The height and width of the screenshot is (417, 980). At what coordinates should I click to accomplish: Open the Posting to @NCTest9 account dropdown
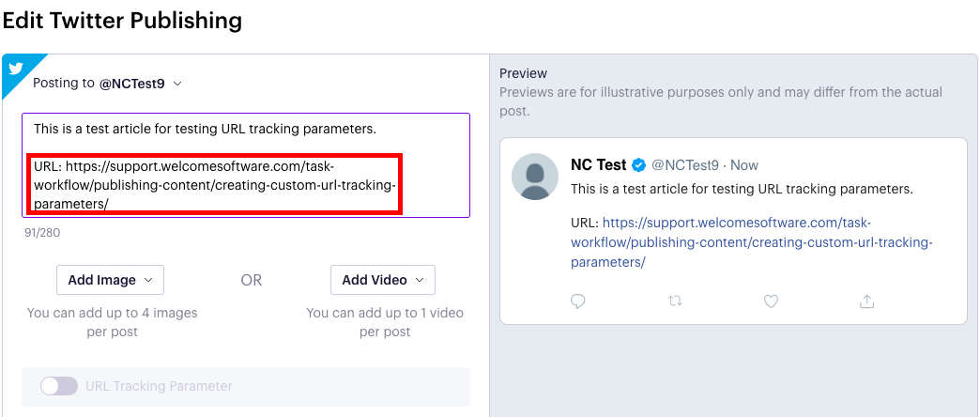pos(107,84)
